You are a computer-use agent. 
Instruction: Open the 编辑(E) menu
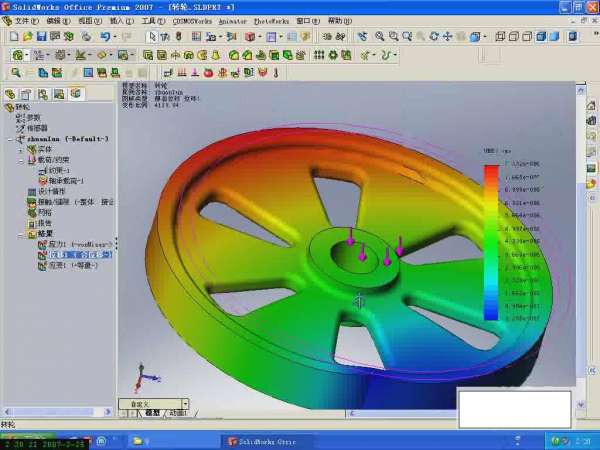58,21
